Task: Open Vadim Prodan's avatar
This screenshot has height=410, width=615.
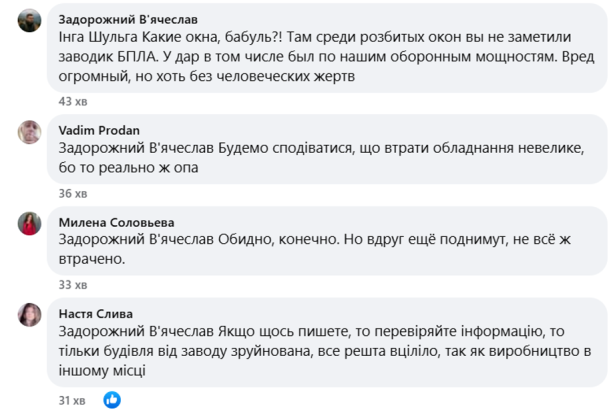Action: 29,132
